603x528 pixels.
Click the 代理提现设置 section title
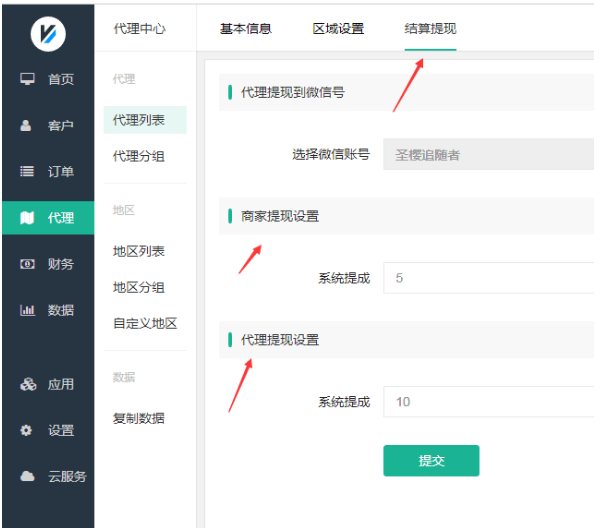click(x=280, y=340)
